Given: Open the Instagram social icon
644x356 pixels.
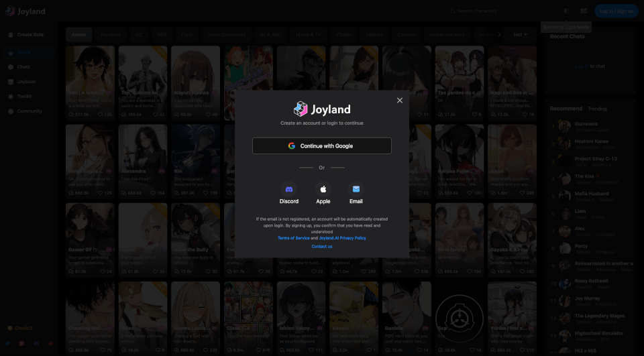Looking at the screenshot, I should (x=21, y=343).
